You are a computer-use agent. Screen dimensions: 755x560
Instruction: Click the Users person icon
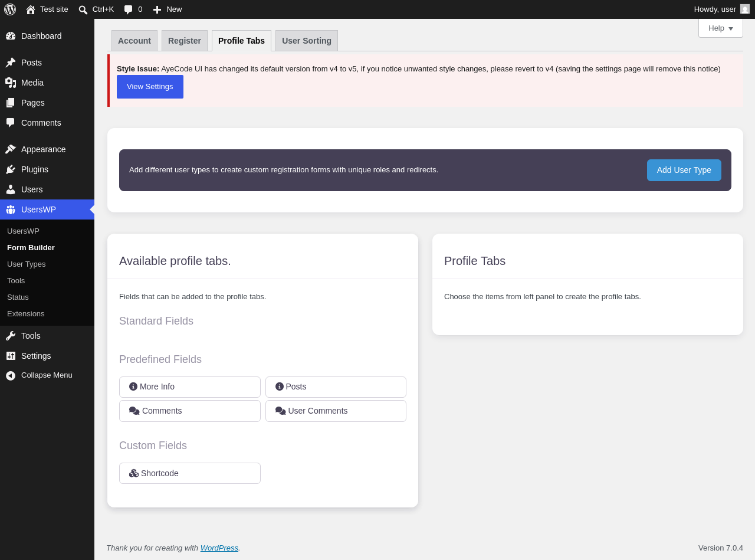(11, 189)
